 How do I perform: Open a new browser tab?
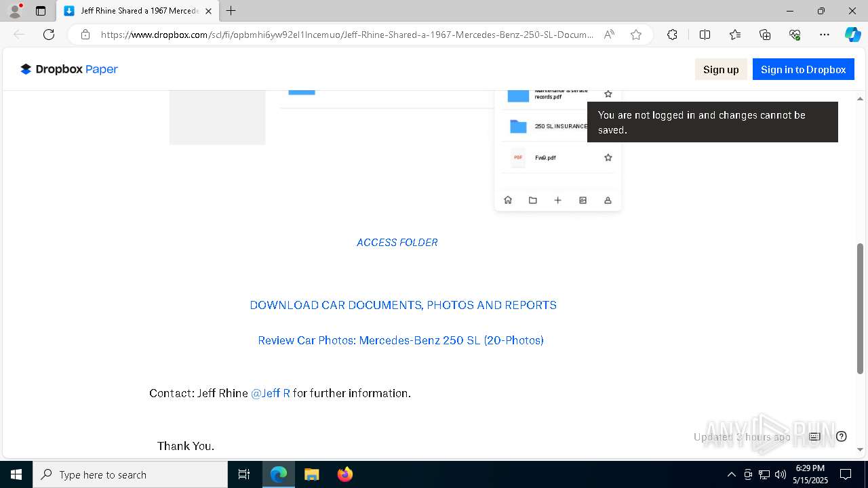[231, 11]
